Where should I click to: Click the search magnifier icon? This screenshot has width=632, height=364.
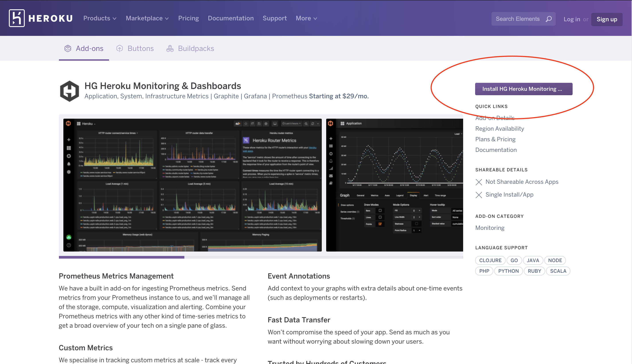pyautogui.click(x=548, y=19)
